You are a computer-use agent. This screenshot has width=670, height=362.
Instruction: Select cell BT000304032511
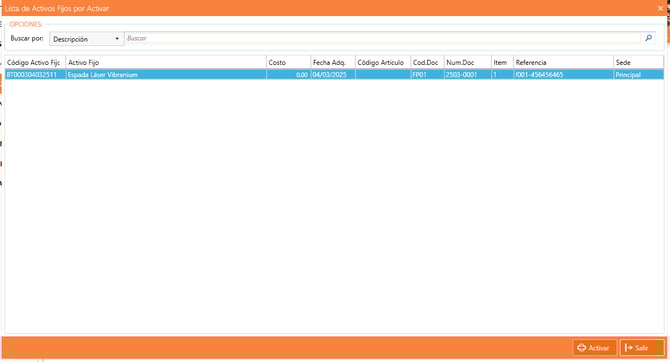pyautogui.click(x=35, y=74)
